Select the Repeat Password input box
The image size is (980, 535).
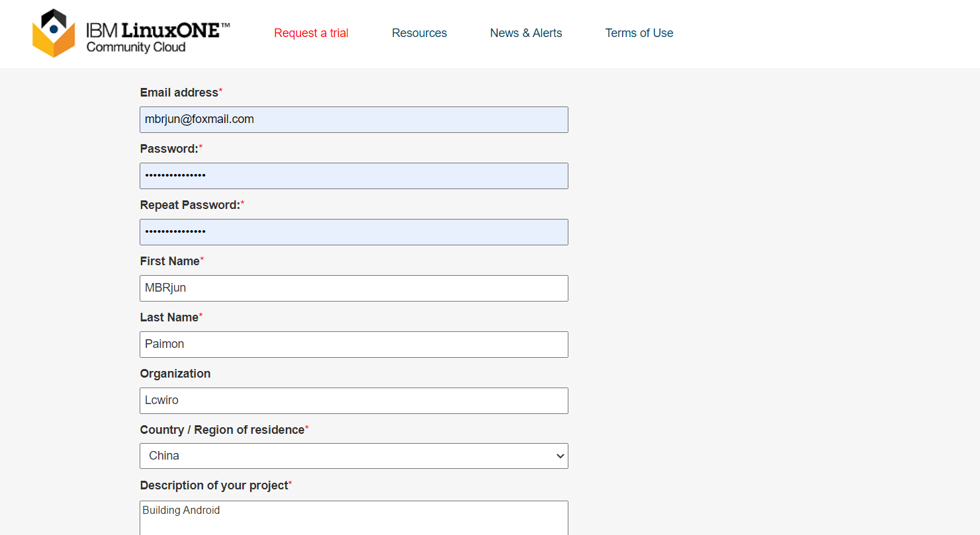(x=353, y=232)
